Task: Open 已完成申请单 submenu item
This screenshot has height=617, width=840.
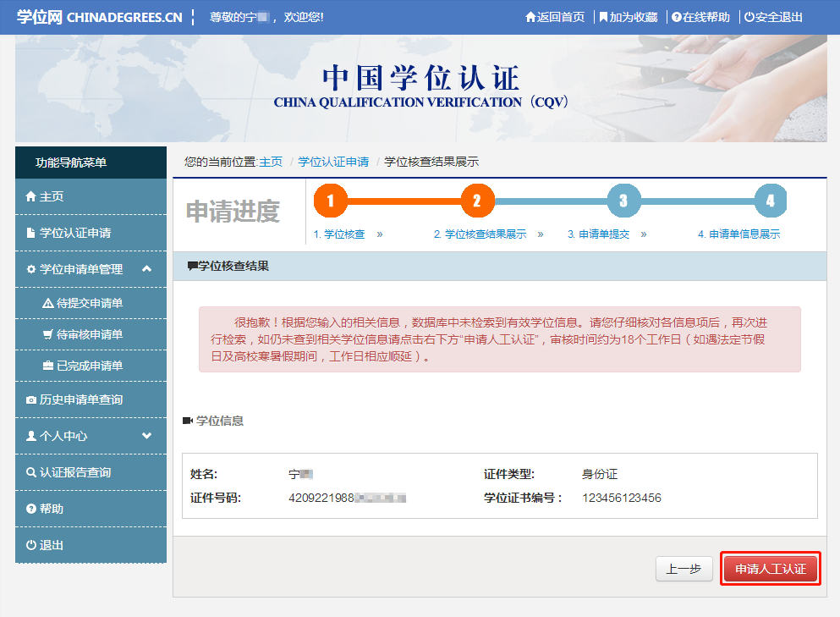Action: [91, 366]
